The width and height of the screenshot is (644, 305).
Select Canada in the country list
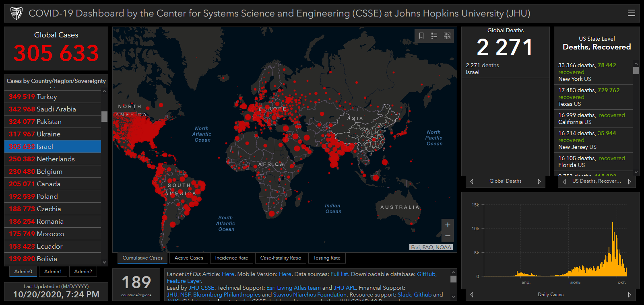point(53,184)
